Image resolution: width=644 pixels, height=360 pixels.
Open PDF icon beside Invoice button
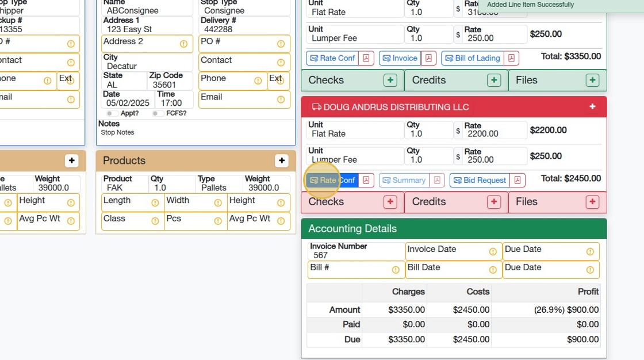coord(428,58)
